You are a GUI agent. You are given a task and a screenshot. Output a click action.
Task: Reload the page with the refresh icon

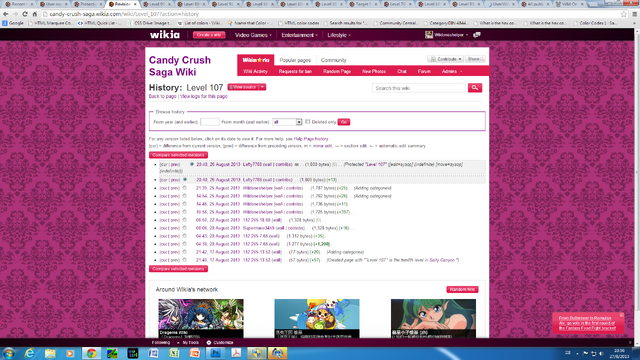[x=25, y=14]
